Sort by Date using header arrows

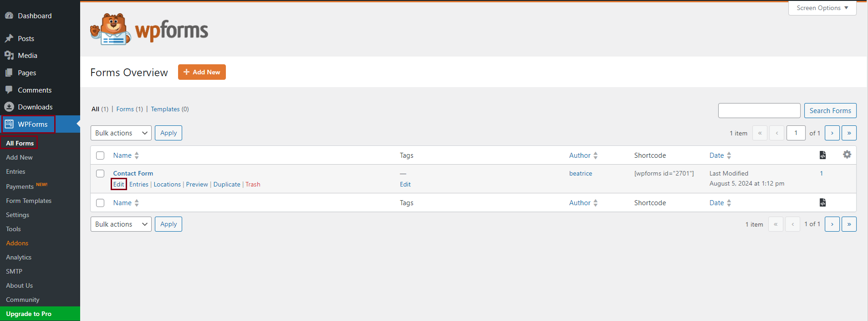click(x=729, y=155)
